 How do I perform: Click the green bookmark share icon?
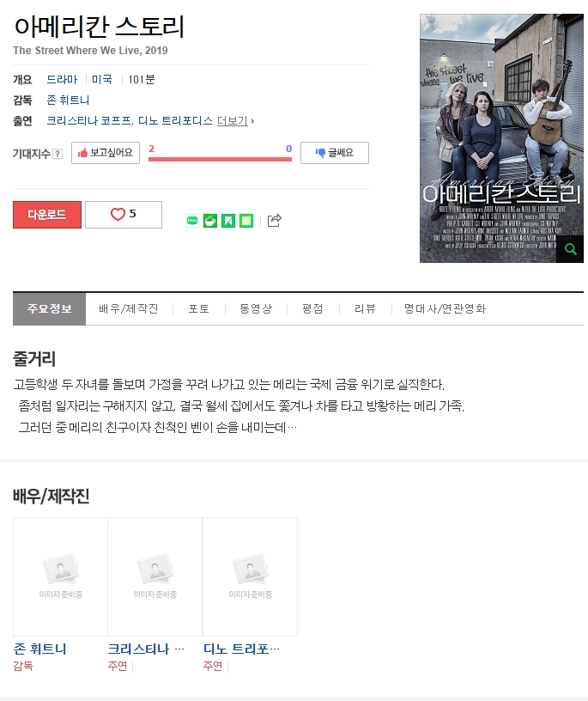227,221
